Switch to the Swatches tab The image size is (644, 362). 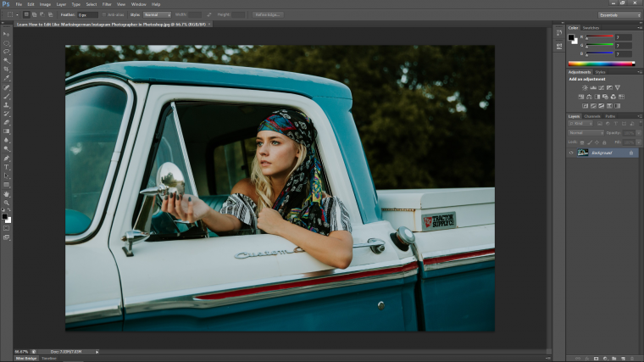click(x=591, y=28)
